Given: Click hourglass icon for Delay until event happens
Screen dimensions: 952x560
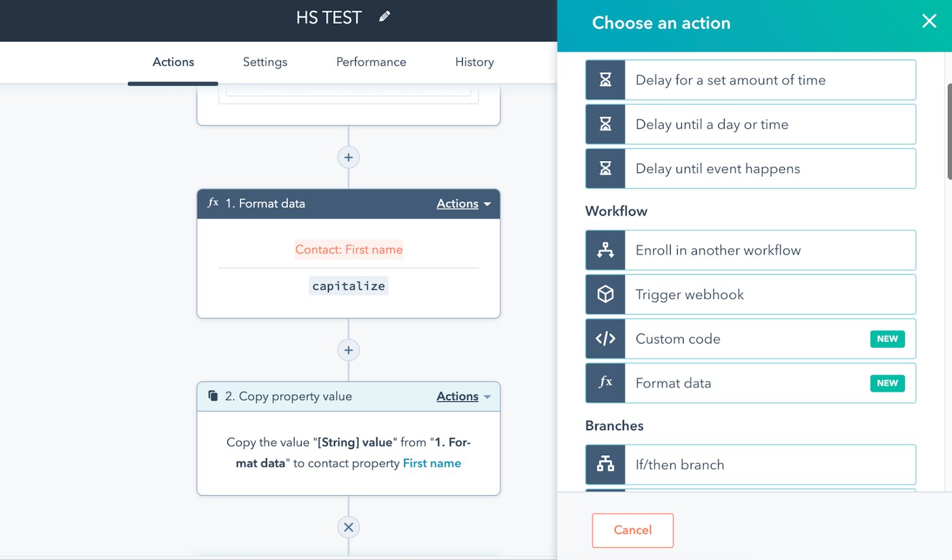Looking at the screenshot, I should click(605, 168).
